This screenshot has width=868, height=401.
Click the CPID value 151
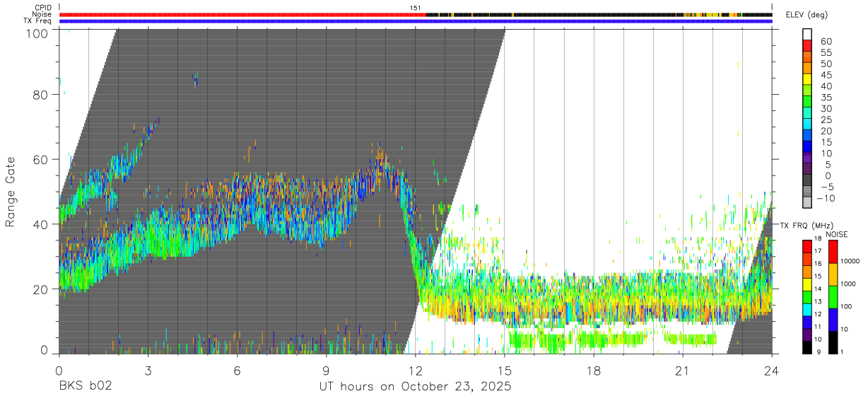click(x=416, y=8)
